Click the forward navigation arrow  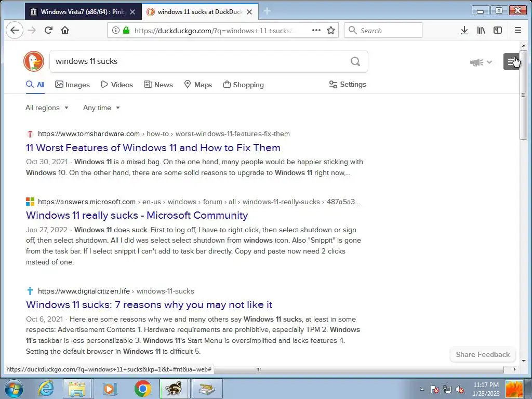[x=32, y=31]
